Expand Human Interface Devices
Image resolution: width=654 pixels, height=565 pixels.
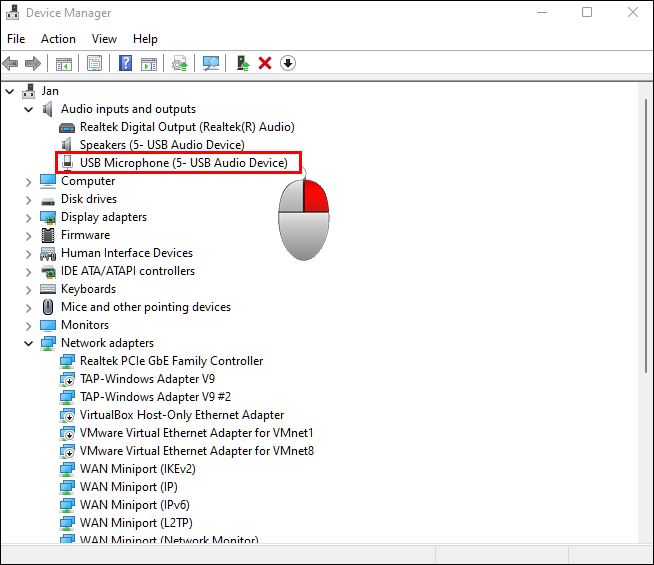pyautogui.click(x=28, y=254)
